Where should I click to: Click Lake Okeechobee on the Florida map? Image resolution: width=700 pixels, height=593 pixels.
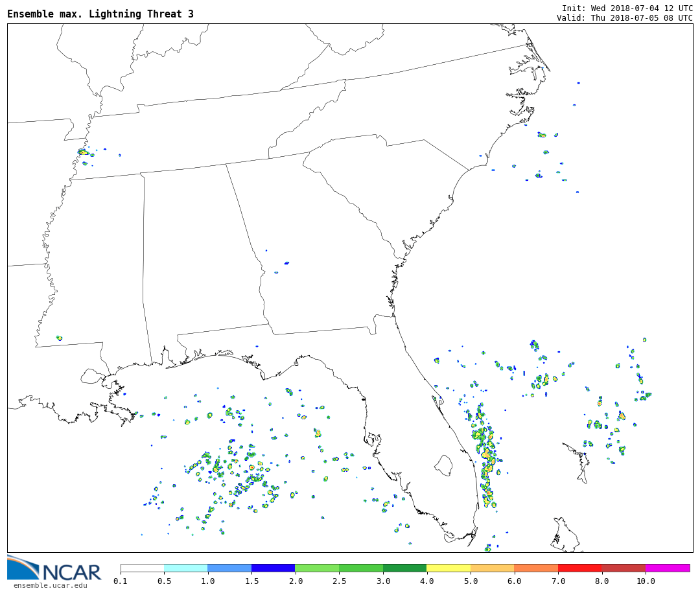point(443,465)
